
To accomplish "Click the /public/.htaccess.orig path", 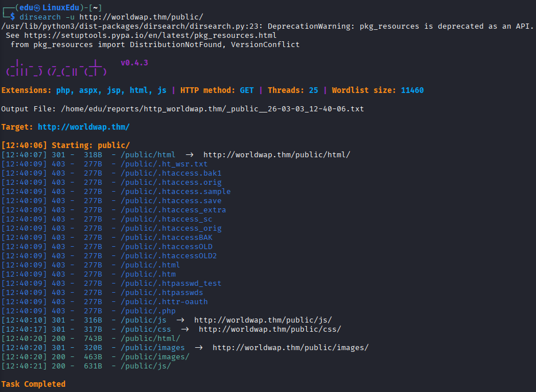I will click(171, 183).
